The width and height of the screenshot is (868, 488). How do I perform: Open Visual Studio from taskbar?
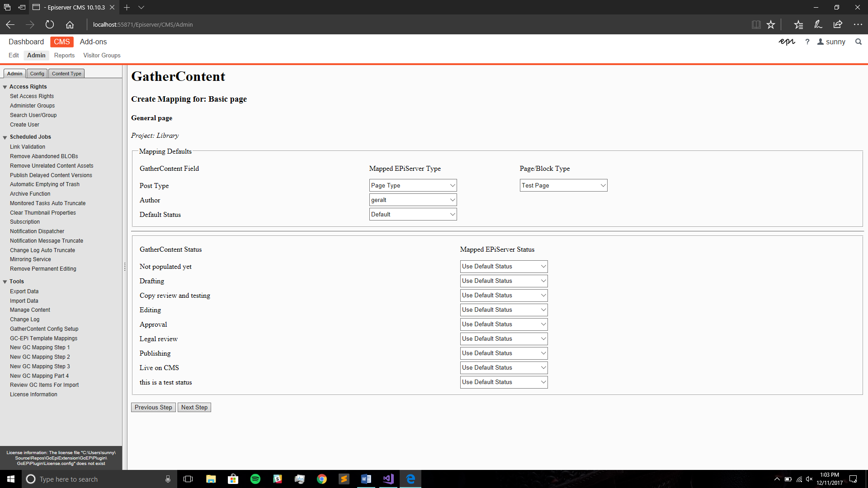pyautogui.click(x=388, y=479)
